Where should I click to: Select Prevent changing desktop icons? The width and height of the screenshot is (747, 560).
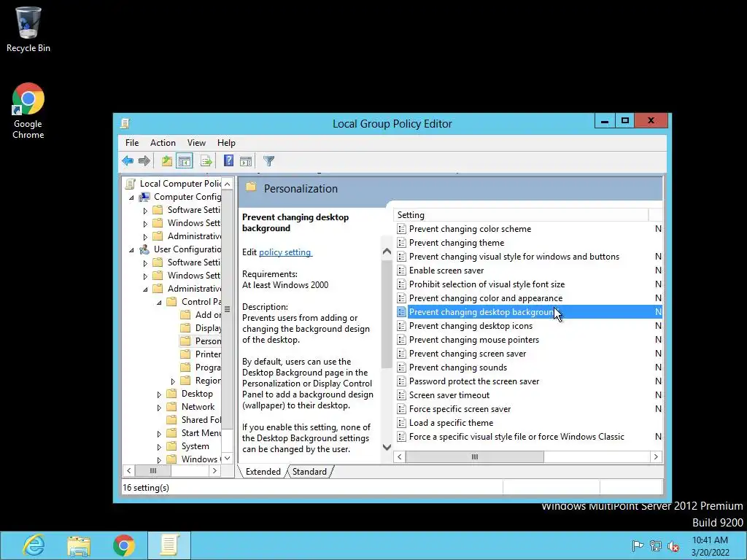point(471,326)
